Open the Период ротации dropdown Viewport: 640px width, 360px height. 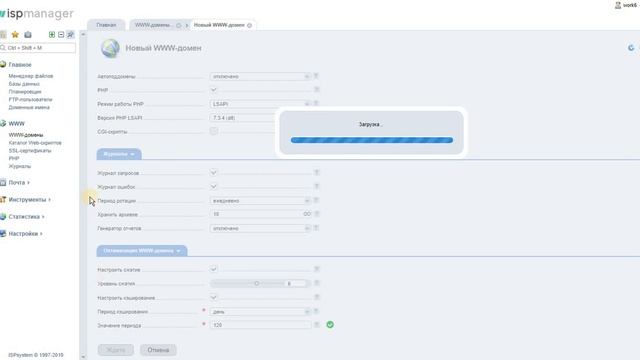tap(260, 201)
